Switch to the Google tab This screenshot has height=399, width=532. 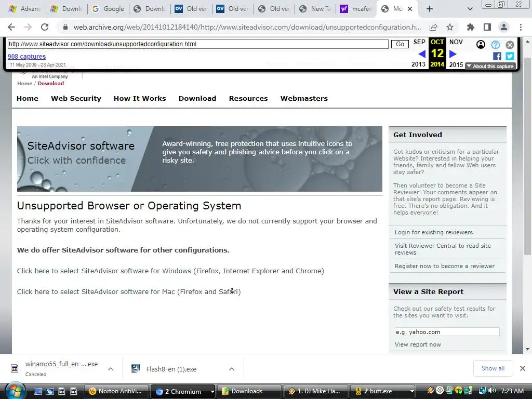click(x=108, y=9)
